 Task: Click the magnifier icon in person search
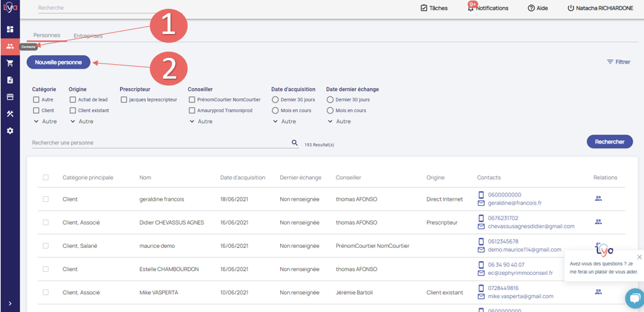[x=295, y=143]
